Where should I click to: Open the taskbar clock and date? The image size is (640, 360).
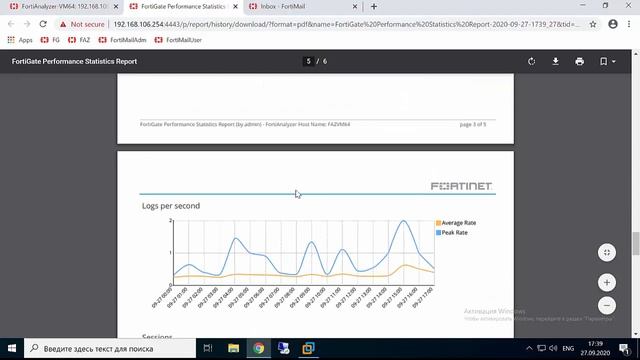coord(596,349)
